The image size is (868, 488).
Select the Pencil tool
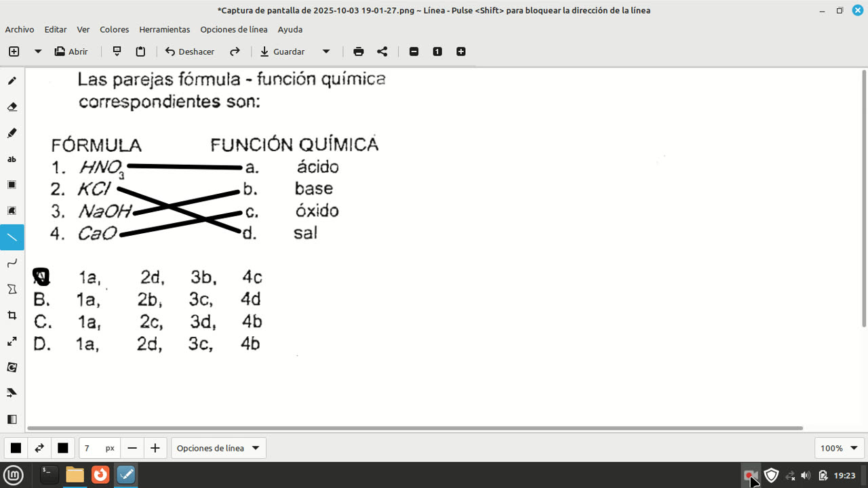click(x=12, y=81)
